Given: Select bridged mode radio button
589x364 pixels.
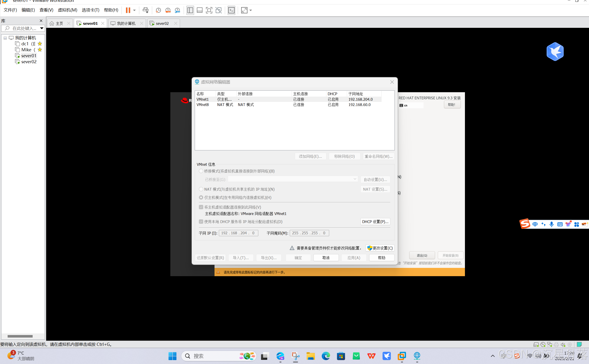Looking at the screenshot, I should pos(201,171).
